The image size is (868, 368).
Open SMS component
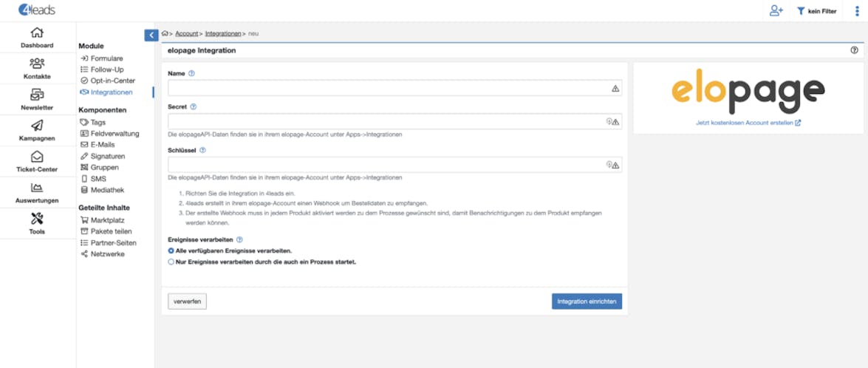point(93,179)
